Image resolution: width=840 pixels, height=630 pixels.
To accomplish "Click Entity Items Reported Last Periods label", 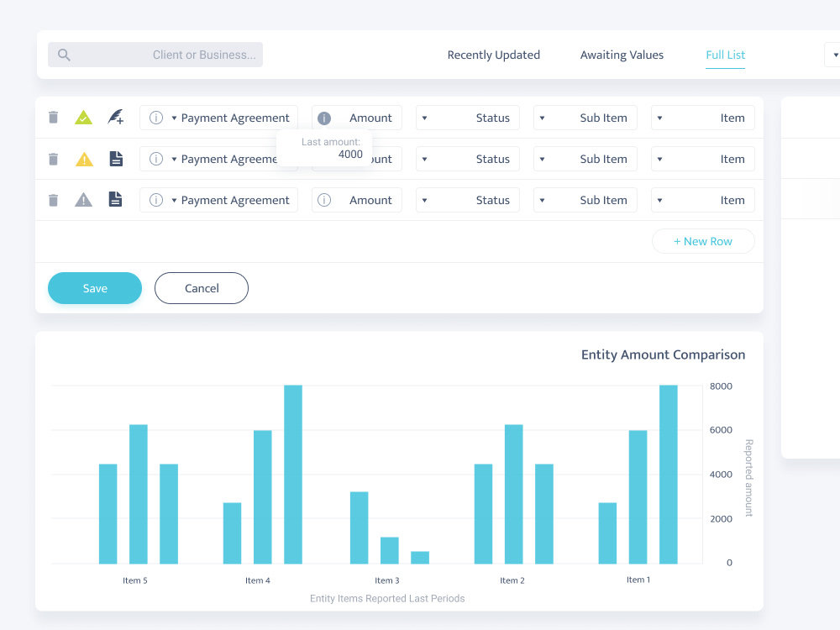I will (x=387, y=598).
